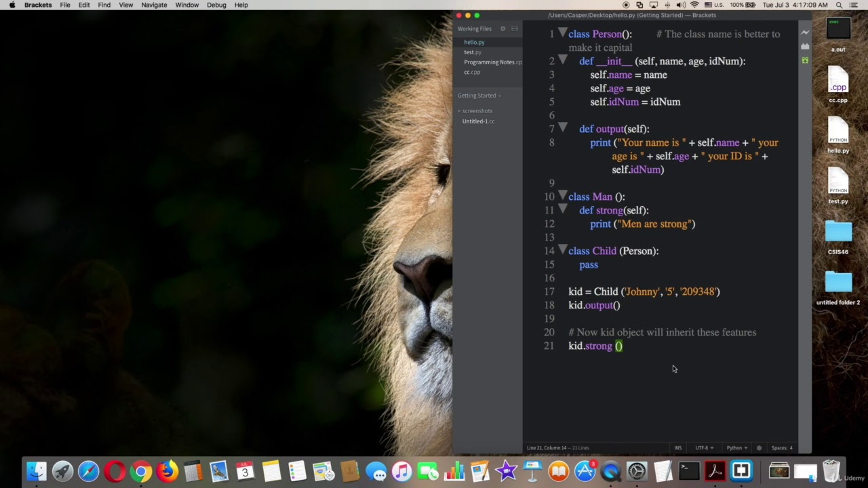Select hello.py file on the desktop
This screenshot has height=488, width=868.
838,136
